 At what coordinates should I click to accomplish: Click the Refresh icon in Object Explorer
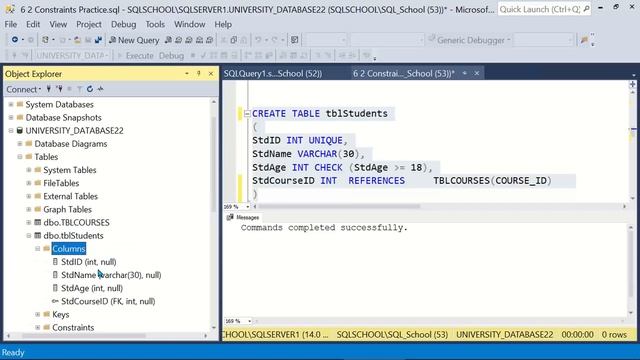click(90, 89)
